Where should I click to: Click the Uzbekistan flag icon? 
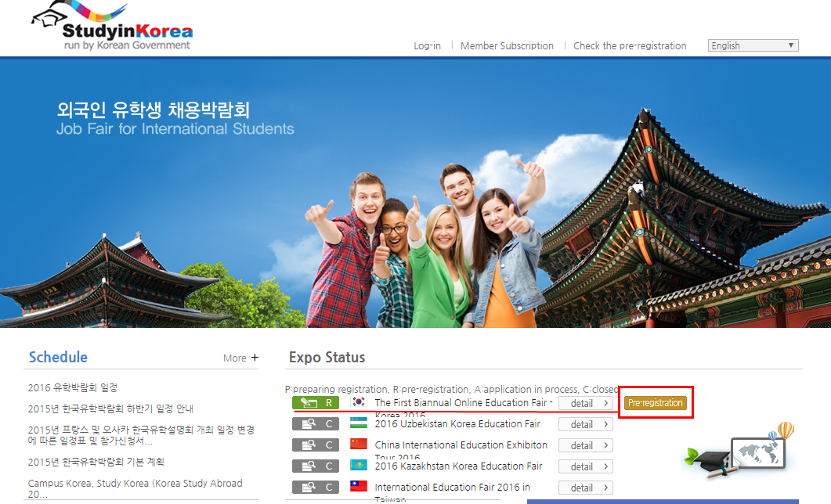click(x=358, y=423)
